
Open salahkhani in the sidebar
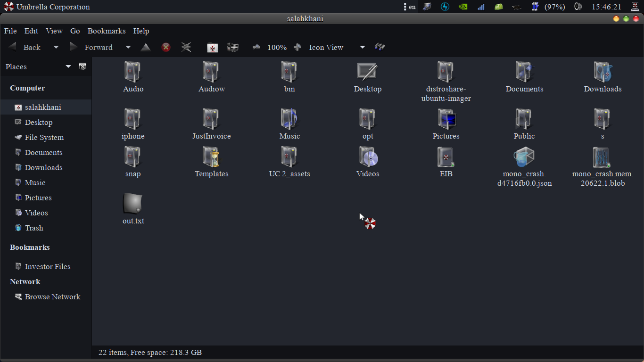pyautogui.click(x=46, y=107)
